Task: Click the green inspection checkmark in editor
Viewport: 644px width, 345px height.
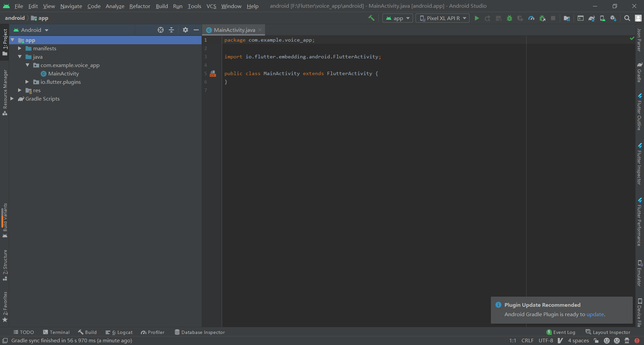Action: pyautogui.click(x=632, y=38)
